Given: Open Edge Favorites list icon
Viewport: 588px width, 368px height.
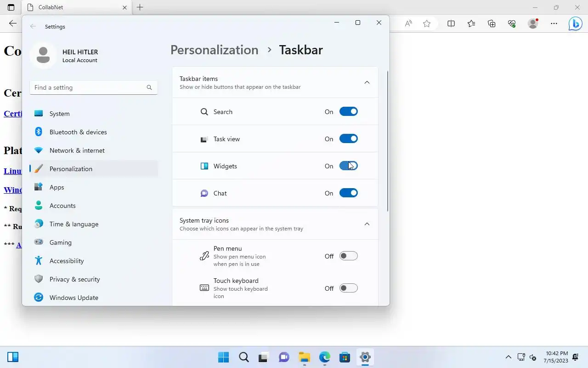Looking at the screenshot, I should click(471, 23).
